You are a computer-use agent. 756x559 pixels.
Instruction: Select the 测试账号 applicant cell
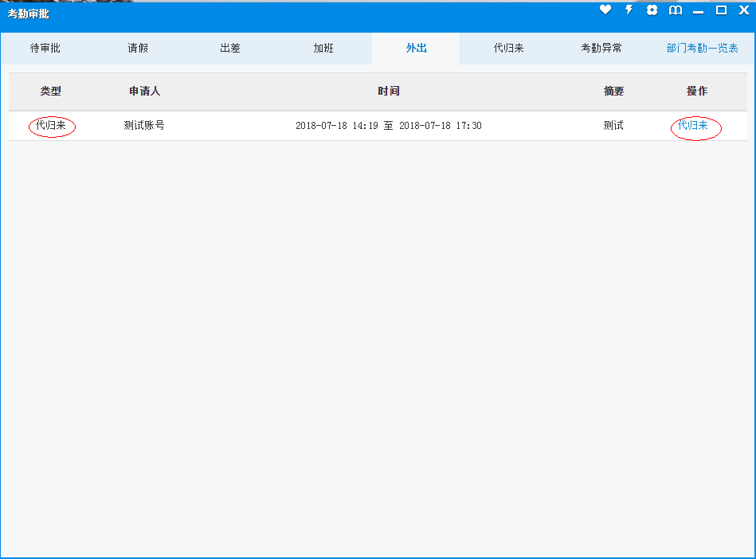[x=144, y=126]
